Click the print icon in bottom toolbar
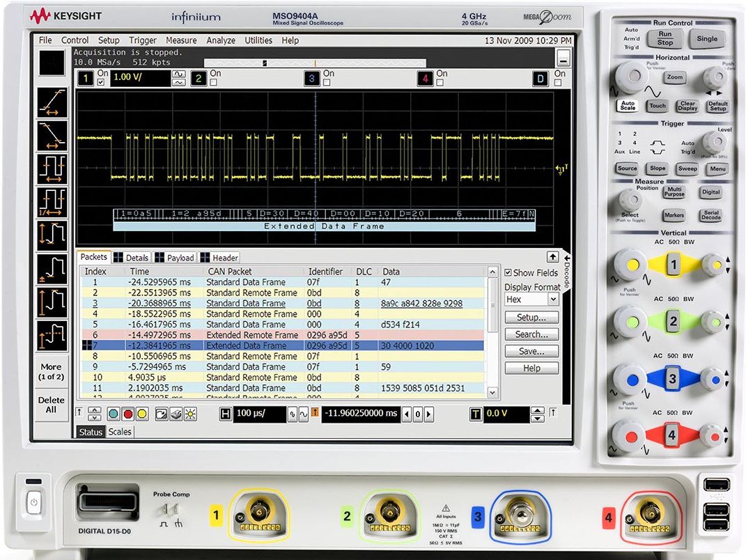748x560 pixels. click(176, 414)
